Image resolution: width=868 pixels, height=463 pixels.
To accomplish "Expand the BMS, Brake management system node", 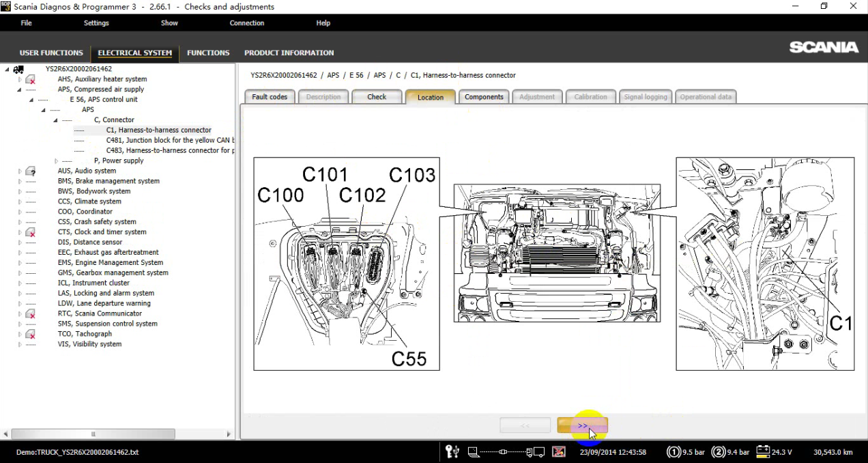I will point(20,181).
